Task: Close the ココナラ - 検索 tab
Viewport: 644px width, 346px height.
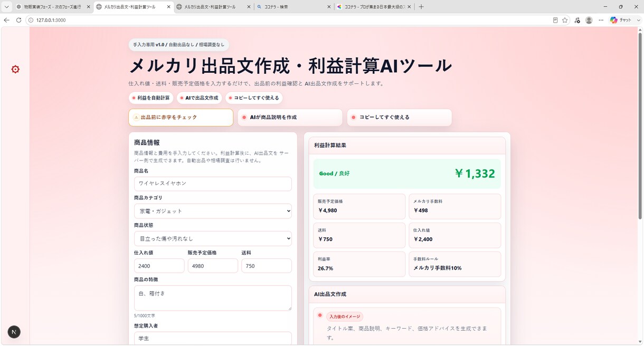Action: coord(328,7)
